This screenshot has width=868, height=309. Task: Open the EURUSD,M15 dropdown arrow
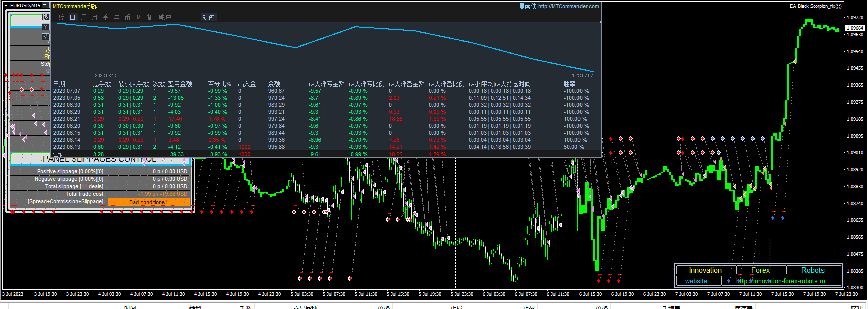[x=6, y=5]
